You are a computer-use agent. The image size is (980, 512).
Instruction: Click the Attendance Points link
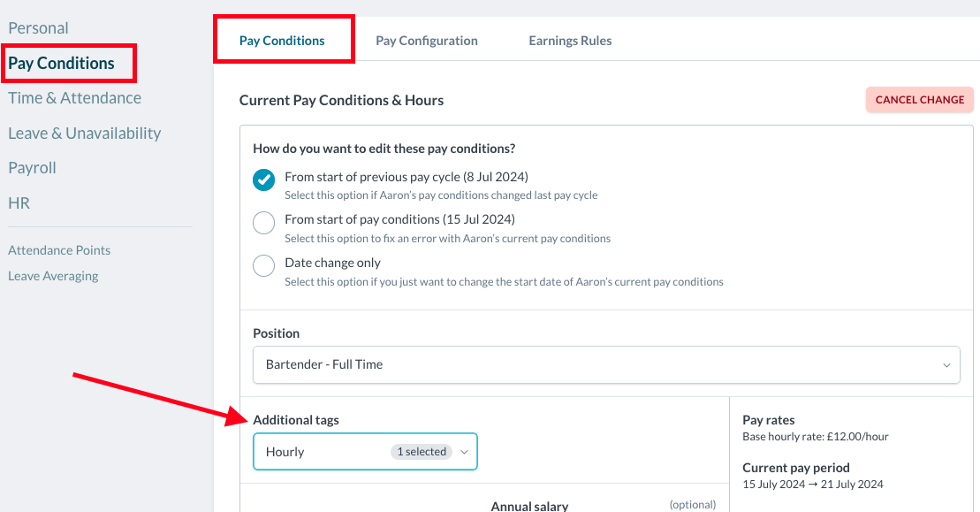coord(59,250)
